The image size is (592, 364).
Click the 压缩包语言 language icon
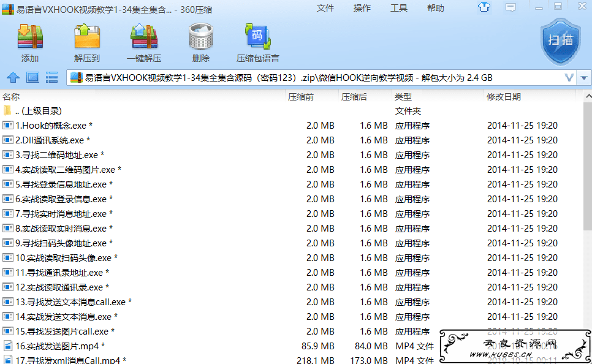(258, 36)
